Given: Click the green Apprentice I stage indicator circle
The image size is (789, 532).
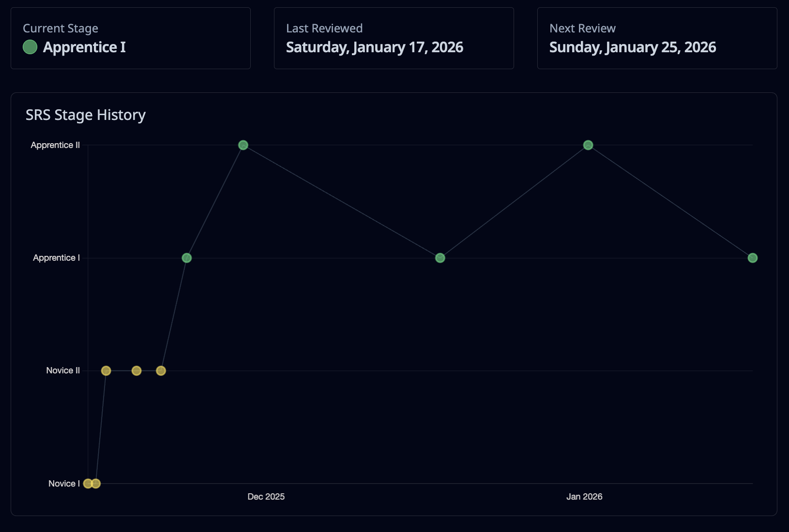Looking at the screenshot, I should point(30,47).
